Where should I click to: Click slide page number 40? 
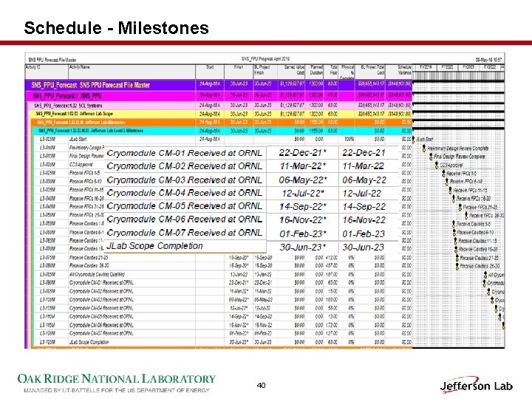click(262, 385)
